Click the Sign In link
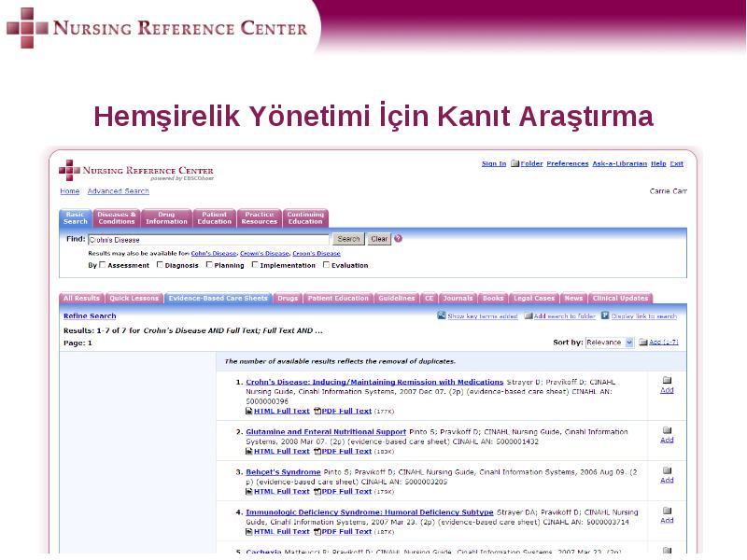The image size is (747, 560). point(494,164)
